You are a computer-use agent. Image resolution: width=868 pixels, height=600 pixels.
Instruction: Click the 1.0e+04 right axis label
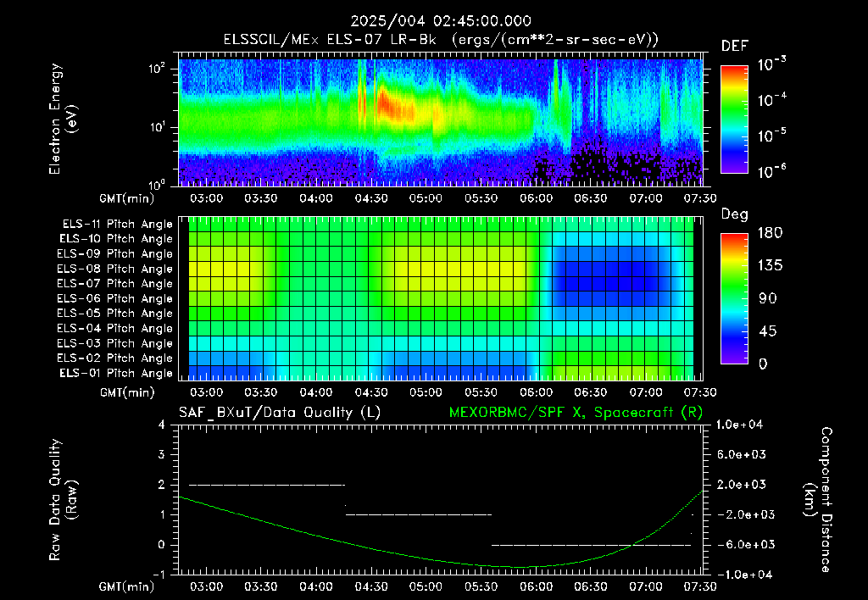point(739,425)
